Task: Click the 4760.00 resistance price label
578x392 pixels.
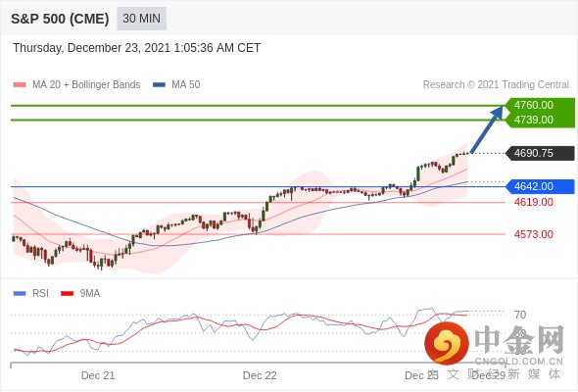Action: [533, 105]
